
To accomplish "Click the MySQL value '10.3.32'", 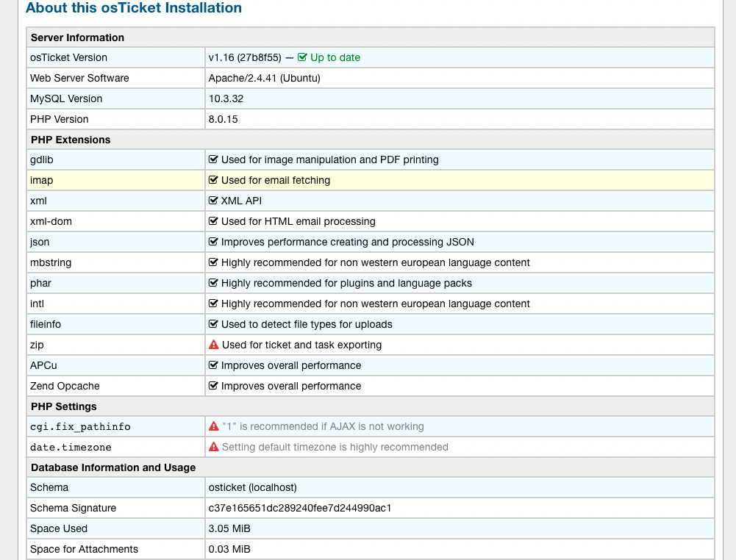I will coord(226,99).
